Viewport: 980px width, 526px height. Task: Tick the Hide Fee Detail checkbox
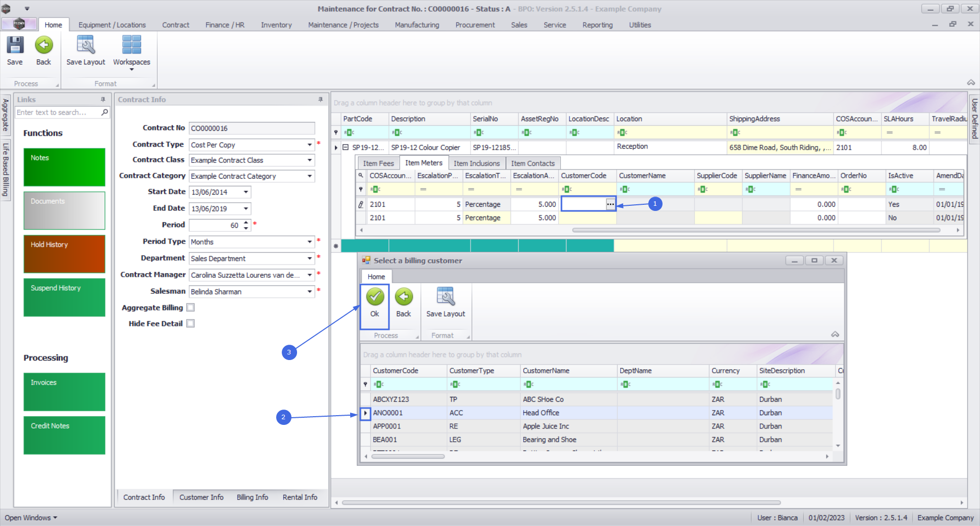coord(190,324)
